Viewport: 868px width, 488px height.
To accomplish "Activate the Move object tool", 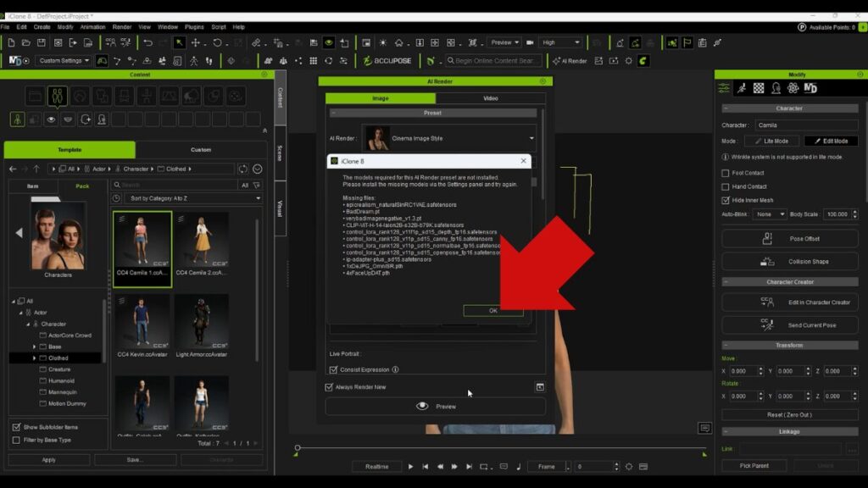I will tap(196, 42).
